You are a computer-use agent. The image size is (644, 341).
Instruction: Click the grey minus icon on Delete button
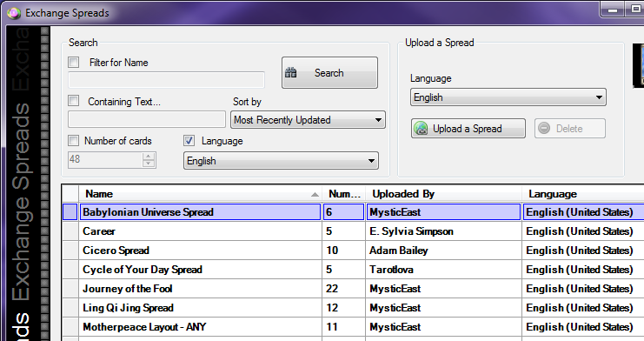click(x=544, y=129)
